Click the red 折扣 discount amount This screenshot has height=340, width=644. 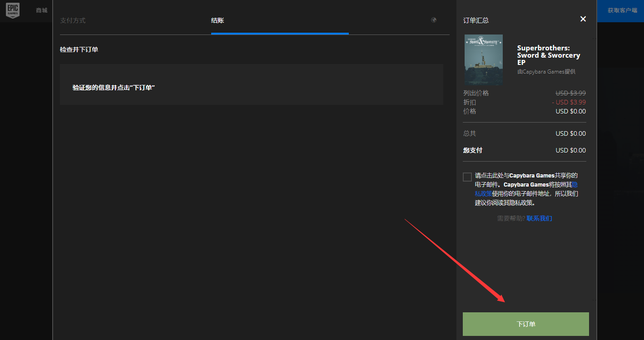(x=569, y=102)
